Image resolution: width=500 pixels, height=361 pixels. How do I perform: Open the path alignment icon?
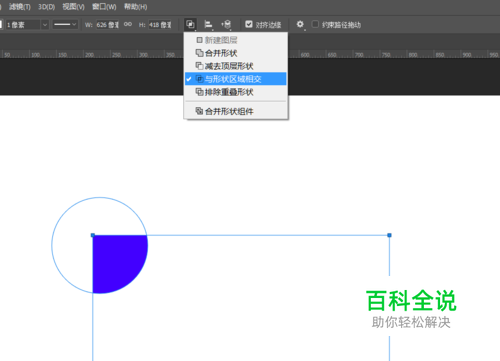point(209,24)
